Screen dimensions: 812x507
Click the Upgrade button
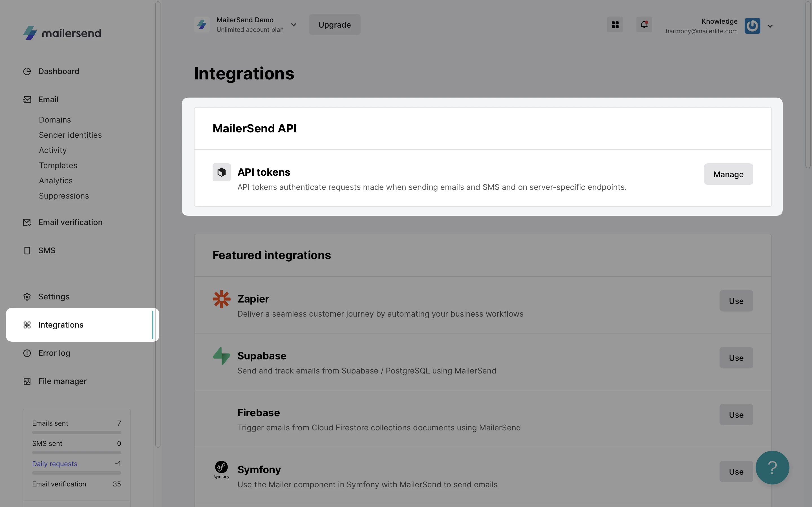[335, 25]
